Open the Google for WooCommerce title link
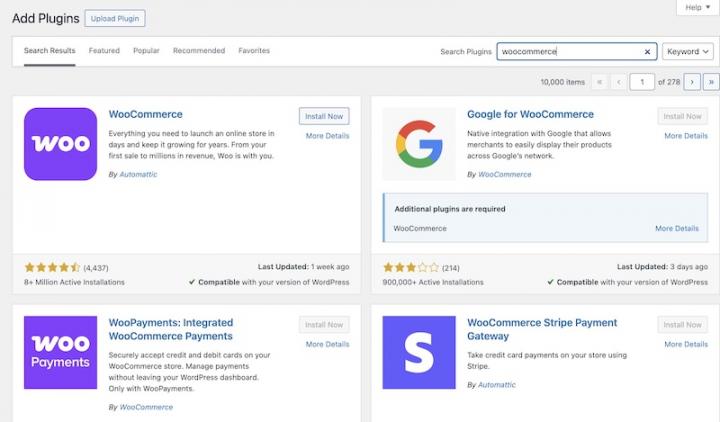This screenshot has width=720, height=422. pyautogui.click(x=530, y=114)
